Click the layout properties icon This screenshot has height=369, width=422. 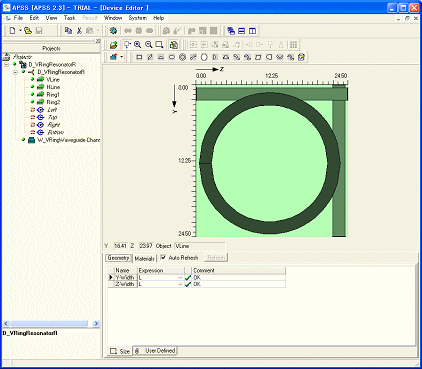click(174, 45)
